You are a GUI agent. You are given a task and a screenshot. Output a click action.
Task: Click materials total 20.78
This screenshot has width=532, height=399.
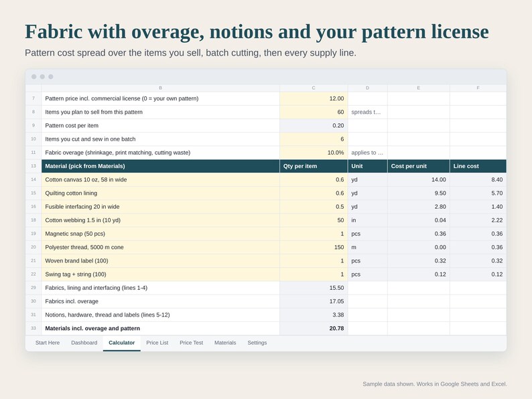coord(314,329)
